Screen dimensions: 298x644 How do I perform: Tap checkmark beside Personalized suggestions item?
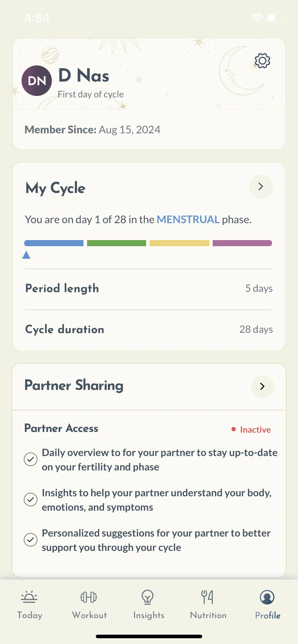click(31, 540)
